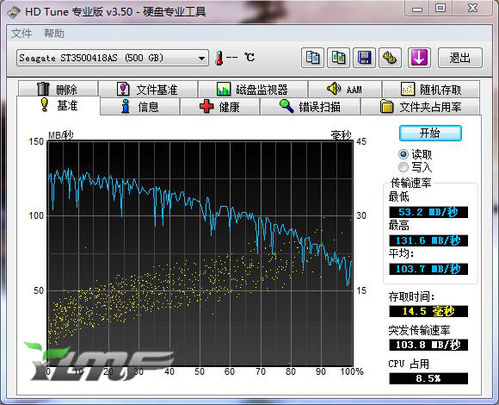Screen dimensions: 499x405
Task: Click the purple download arrow icon
Action: 419,58
